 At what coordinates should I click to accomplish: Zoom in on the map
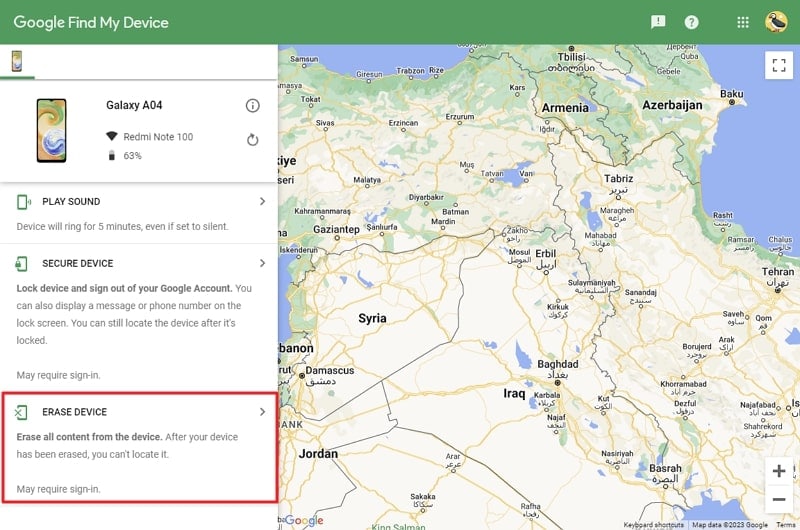click(779, 470)
